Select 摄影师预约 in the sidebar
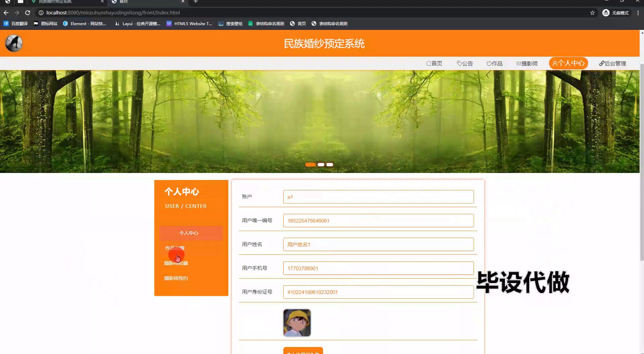644x354 pixels. [176, 278]
